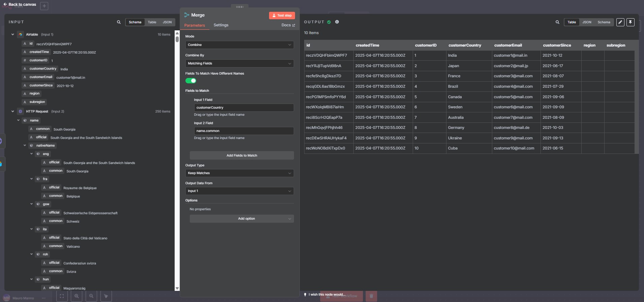Click the fit-to-view canvas icon
Viewport: 644px width, 302px height.
point(62,296)
